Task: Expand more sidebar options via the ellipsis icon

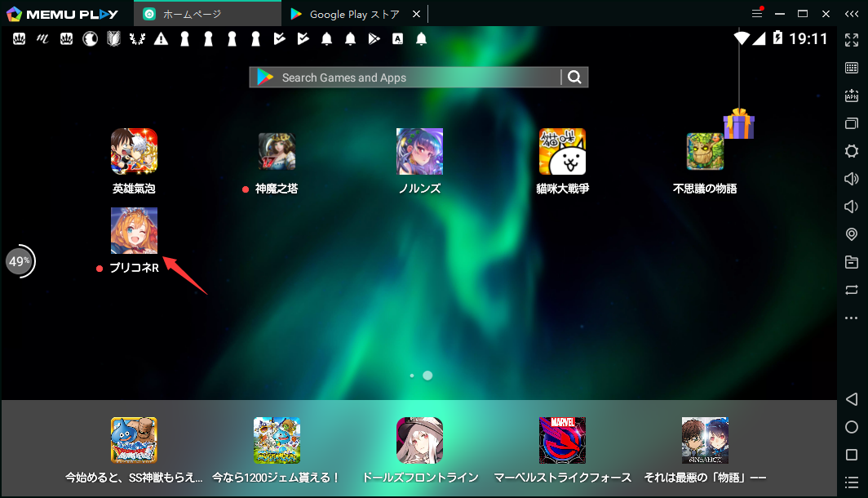Action: coord(852,318)
